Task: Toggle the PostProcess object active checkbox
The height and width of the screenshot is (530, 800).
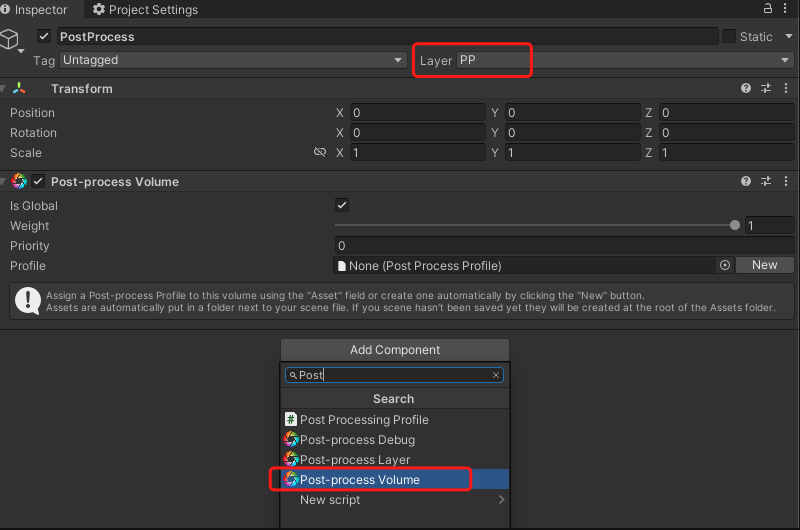Action: tap(44, 36)
